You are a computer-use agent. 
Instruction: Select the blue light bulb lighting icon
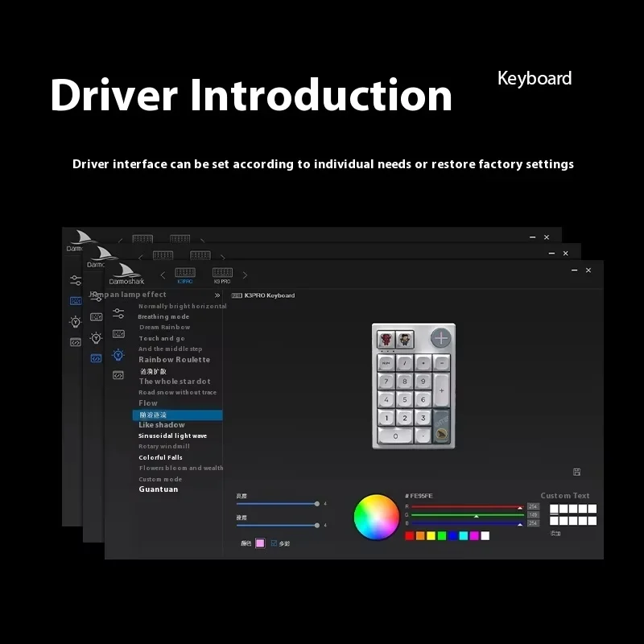(118, 355)
